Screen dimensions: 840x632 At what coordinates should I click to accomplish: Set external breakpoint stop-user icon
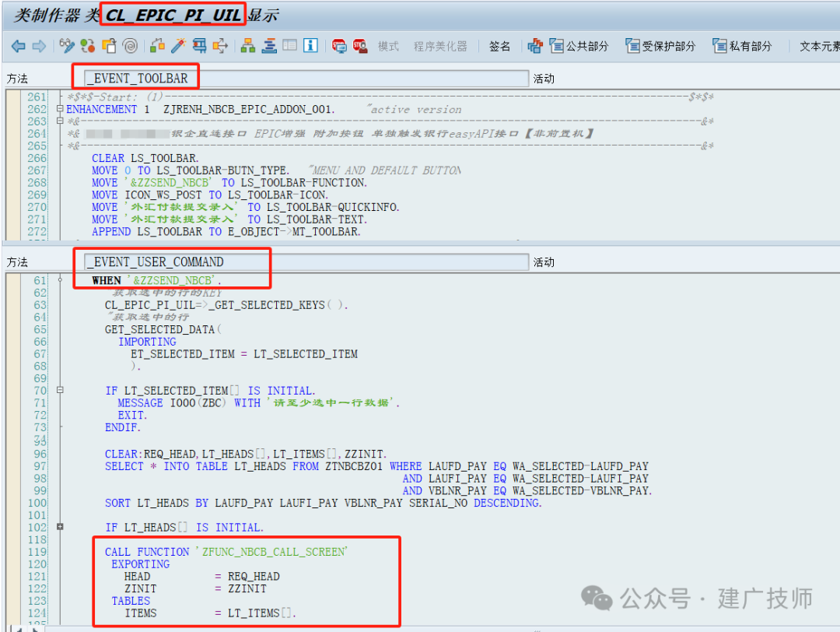coord(360,46)
